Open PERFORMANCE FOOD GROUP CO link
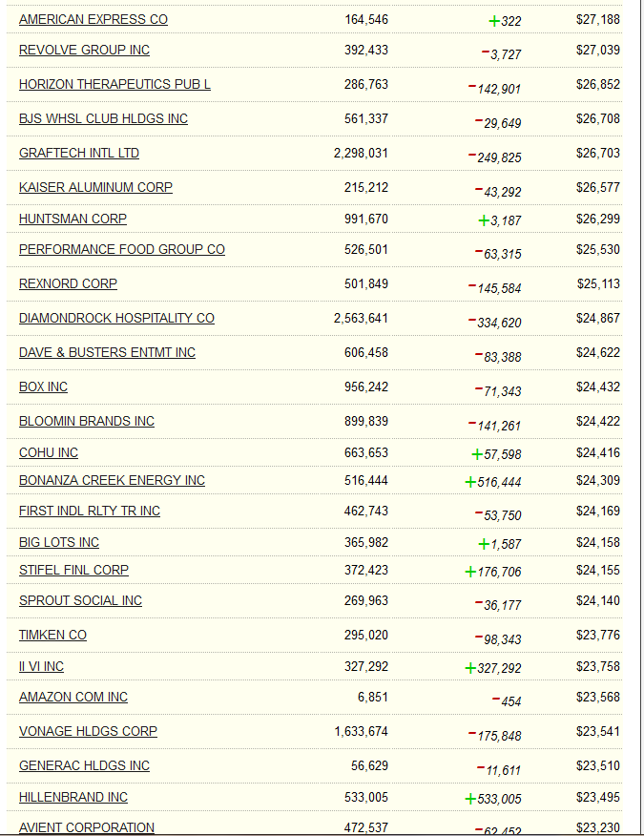The height and width of the screenshot is (836, 644). point(122,249)
